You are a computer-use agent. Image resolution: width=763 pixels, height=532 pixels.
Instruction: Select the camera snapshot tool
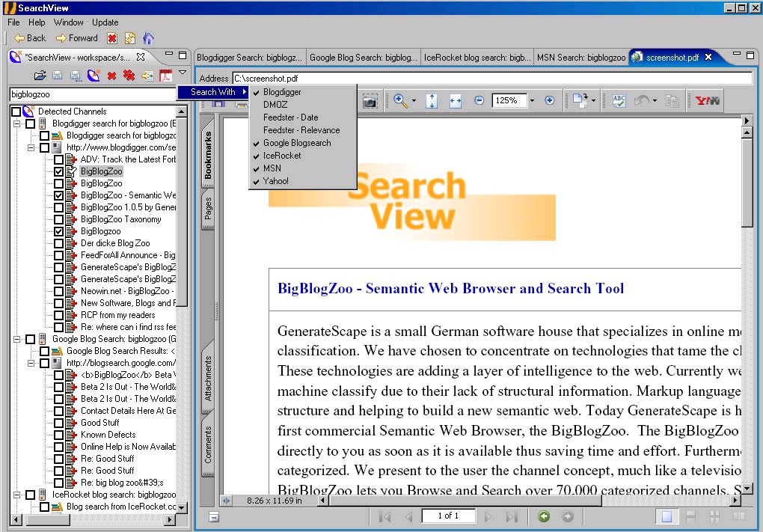[x=370, y=101]
